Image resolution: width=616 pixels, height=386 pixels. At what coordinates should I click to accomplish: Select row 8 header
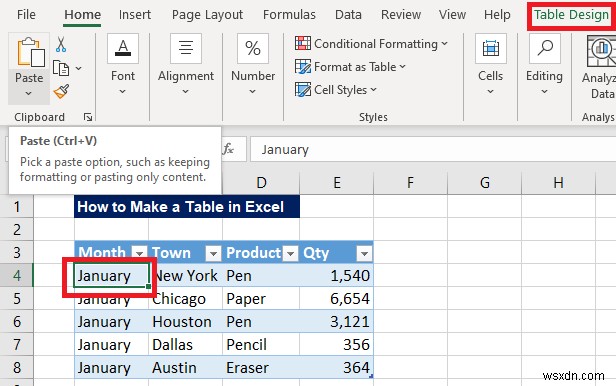16,368
